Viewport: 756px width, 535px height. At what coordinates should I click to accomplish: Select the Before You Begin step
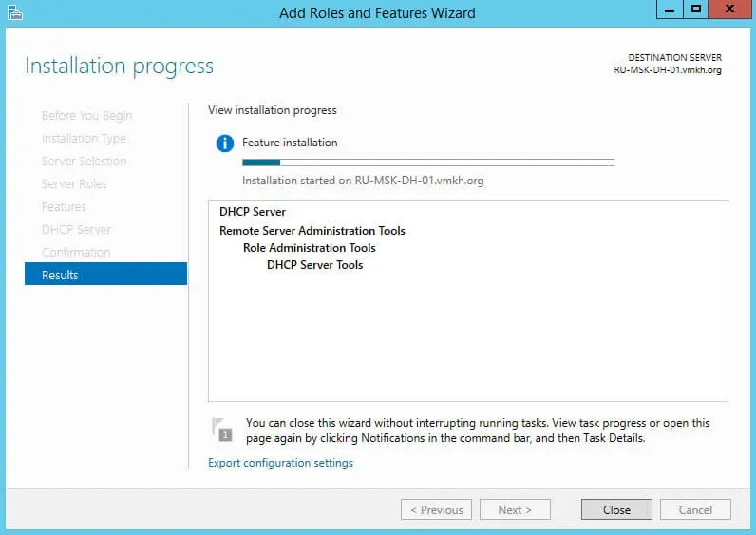click(86, 116)
